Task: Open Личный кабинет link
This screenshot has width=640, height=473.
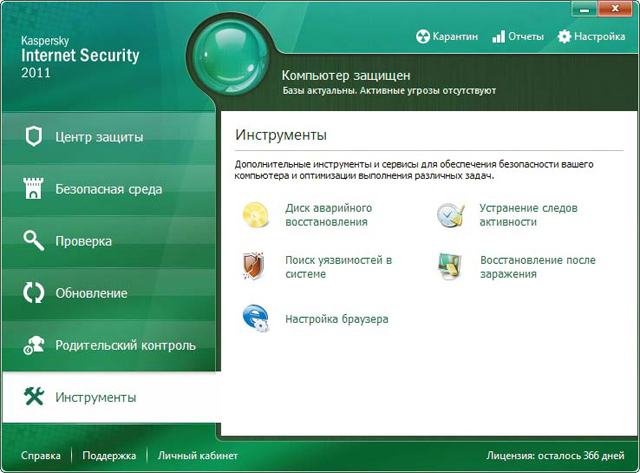Action: coord(198,455)
